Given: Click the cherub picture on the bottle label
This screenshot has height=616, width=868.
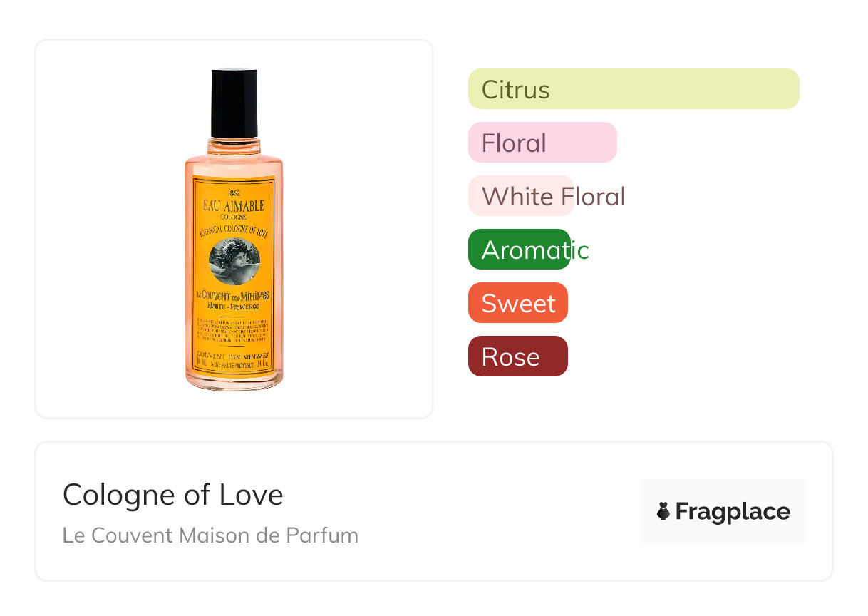Looking at the screenshot, I should pyautogui.click(x=234, y=262).
